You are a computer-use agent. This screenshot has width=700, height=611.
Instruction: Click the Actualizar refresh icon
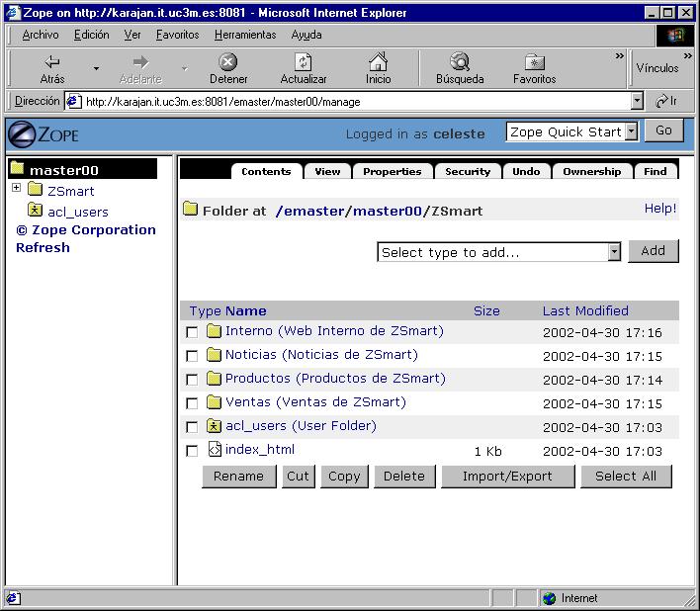click(x=304, y=62)
